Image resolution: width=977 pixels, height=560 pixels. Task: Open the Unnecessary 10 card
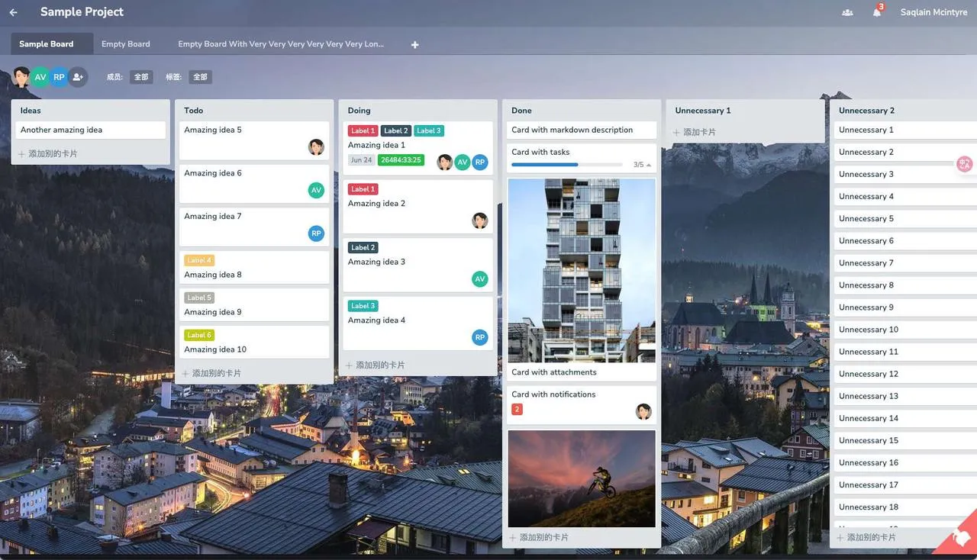tap(905, 330)
